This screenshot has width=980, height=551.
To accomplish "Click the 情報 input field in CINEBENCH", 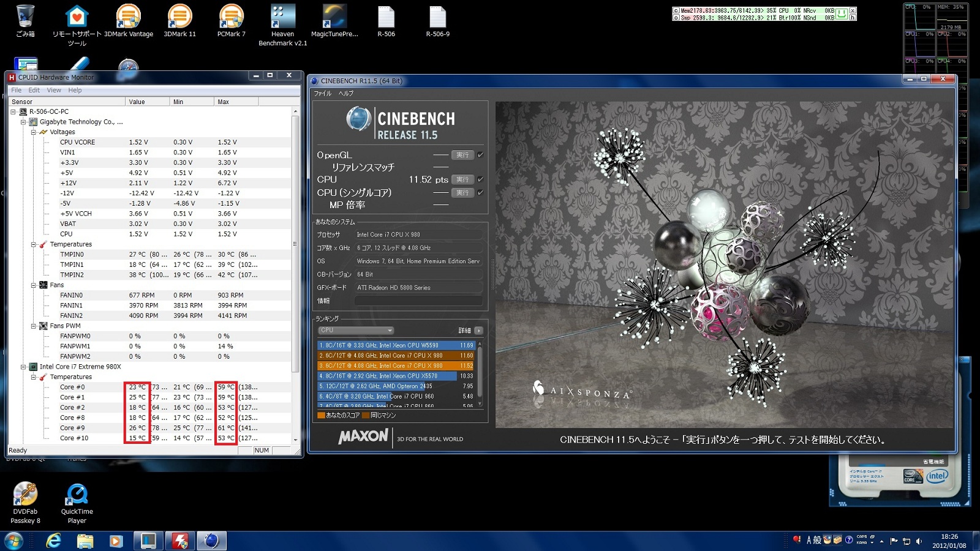I will pos(418,301).
